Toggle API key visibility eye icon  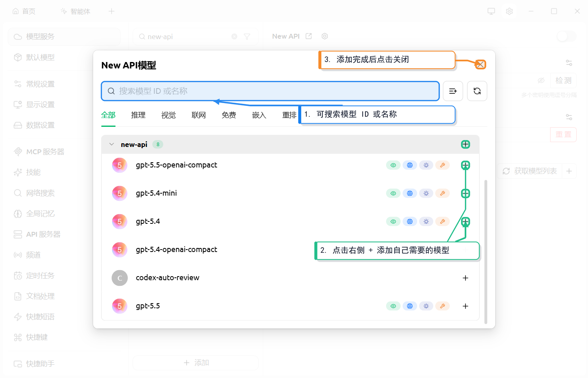pos(541,81)
